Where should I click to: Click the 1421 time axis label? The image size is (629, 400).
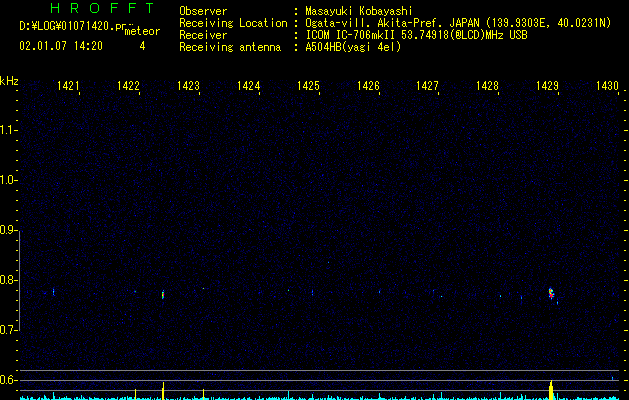(68, 86)
